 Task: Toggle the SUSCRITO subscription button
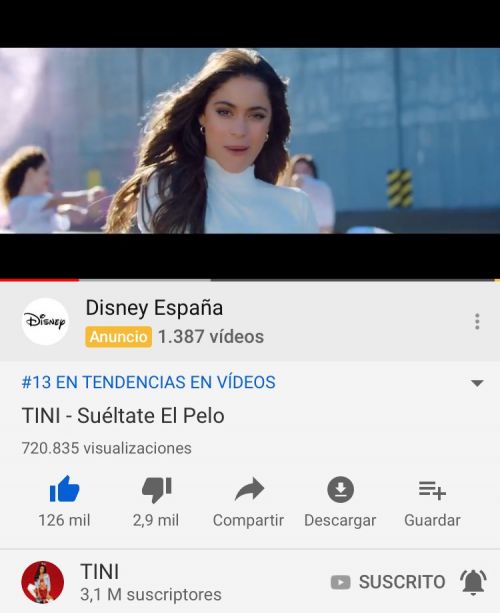click(x=388, y=582)
